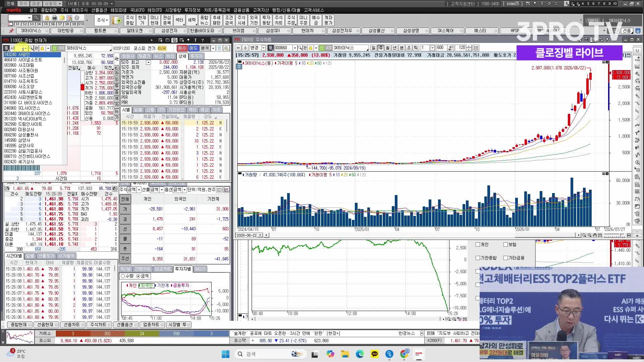
Task: Open the 해외주식 menu
Action: click(79, 10)
